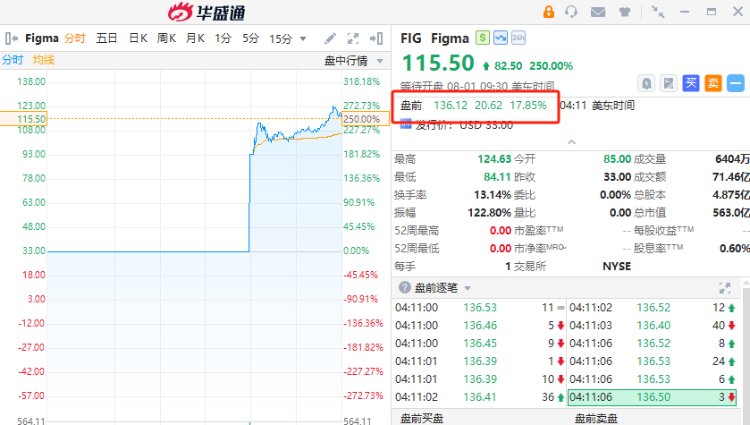750x425 pixels.
Task: Select the 1分 one-minute chart
Action: pyautogui.click(x=223, y=38)
